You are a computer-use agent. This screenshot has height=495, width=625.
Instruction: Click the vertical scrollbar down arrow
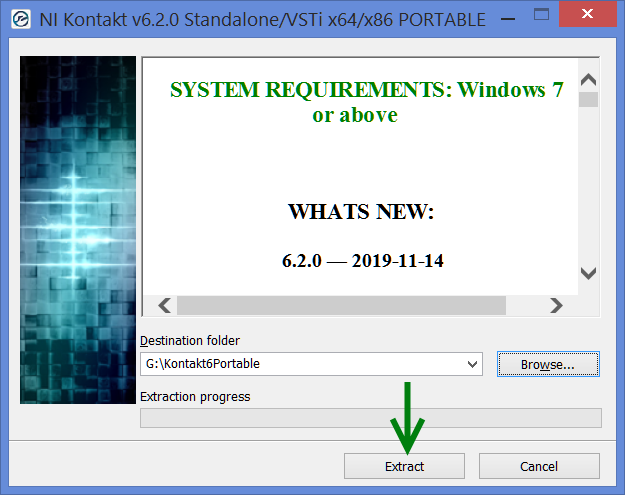tap(588, 273)
